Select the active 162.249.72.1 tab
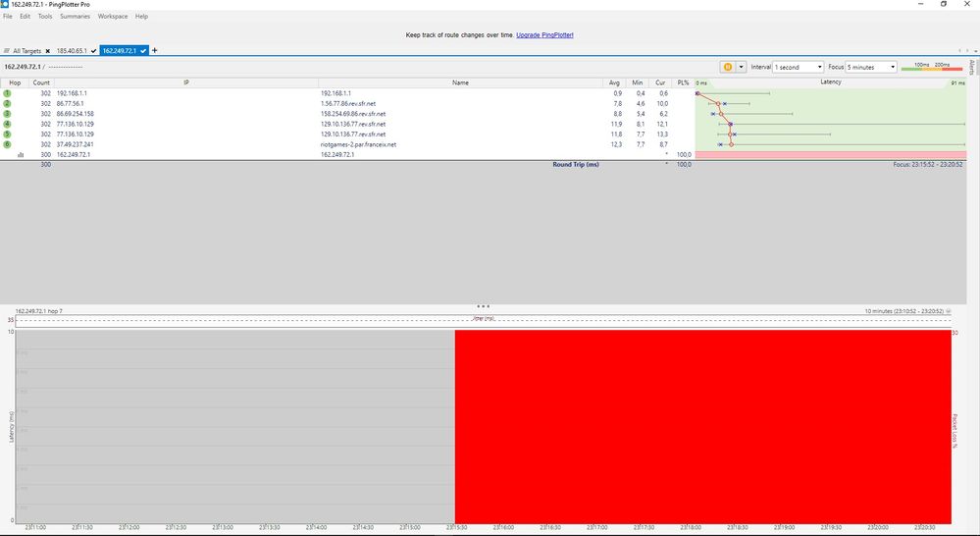 (124, 51)
